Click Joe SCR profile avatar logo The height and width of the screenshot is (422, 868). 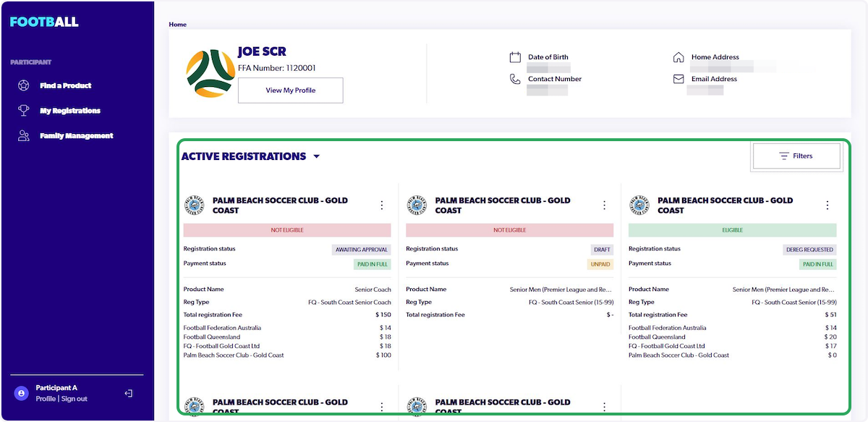(209, 74)
